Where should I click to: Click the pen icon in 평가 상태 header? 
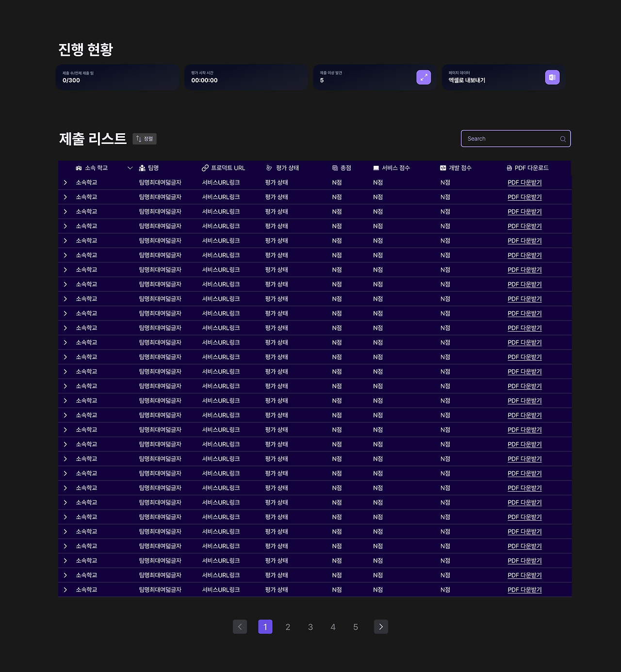click(x=268, y=168)
